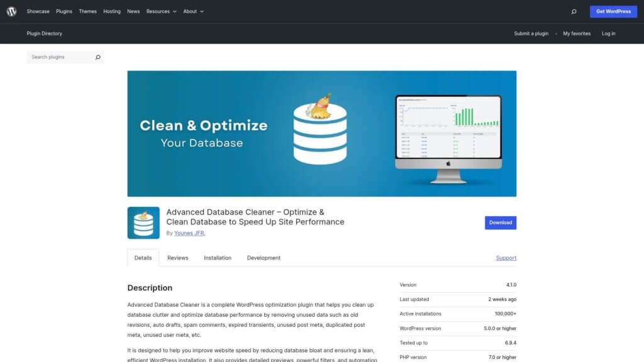Click Submit a plugin link
Screen dimensions: 644x362
click(531, 34)
